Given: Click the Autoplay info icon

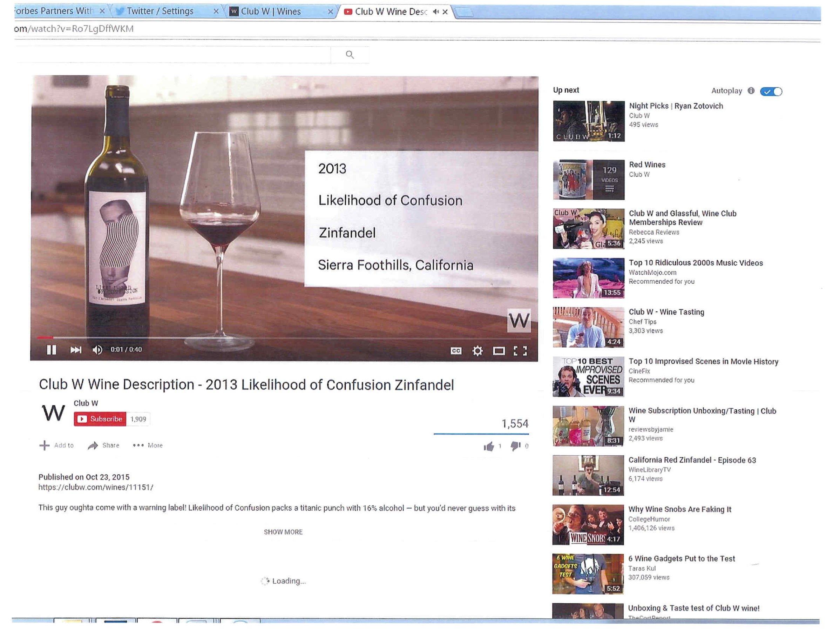Looking at the screenshot, I should [x=751, y=91].
